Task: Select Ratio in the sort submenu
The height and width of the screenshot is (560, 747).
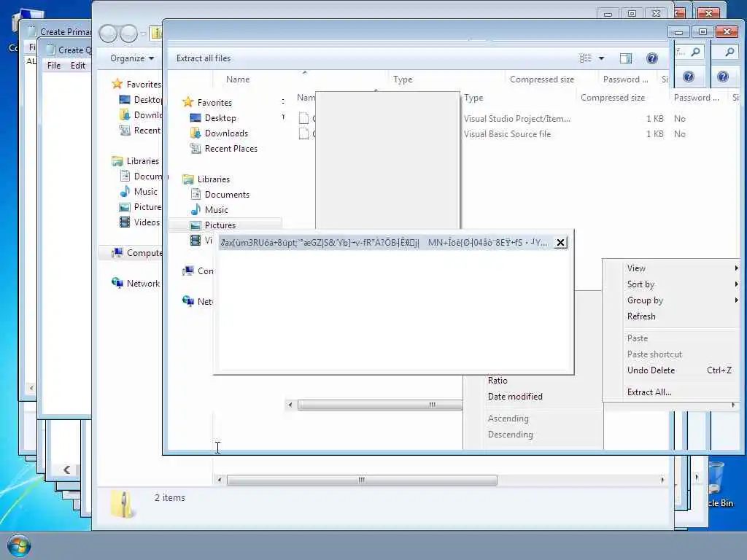Action: point(498,380)
